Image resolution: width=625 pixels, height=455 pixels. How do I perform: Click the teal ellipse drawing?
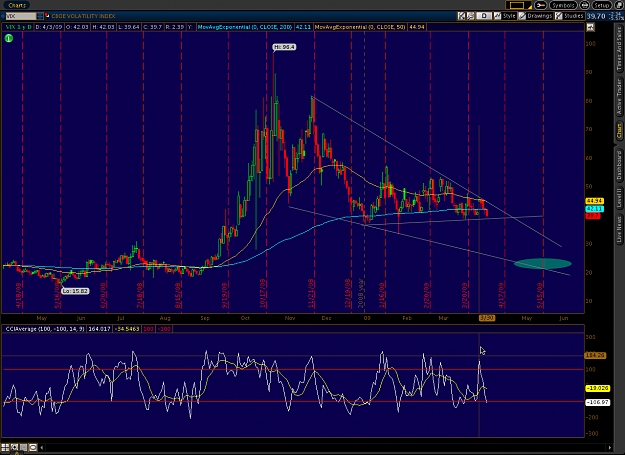coord(542,263)
